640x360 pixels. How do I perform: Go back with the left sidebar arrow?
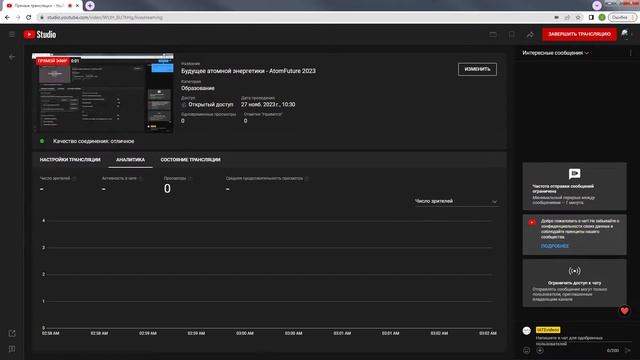coord(12,57)
